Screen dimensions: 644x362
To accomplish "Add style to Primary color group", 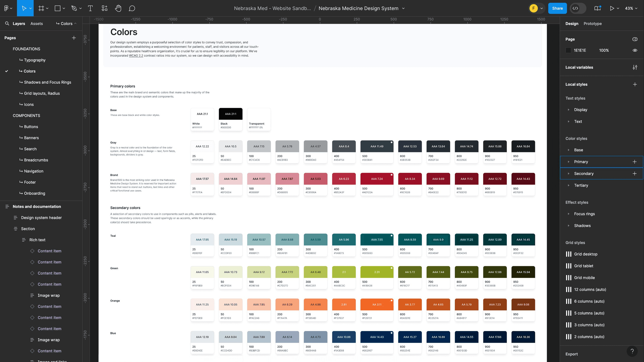I will click(x=635, y=162).
